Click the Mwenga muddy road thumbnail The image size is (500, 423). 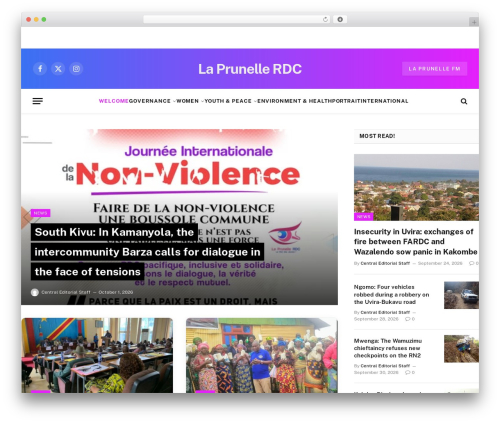[461, 349]
